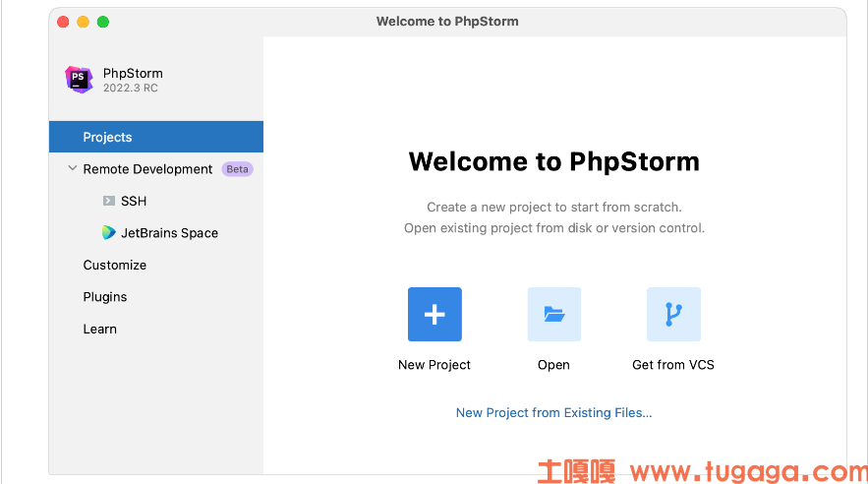Click the PhpStorm 2022.3 RC version text

[x=131, y=89]
